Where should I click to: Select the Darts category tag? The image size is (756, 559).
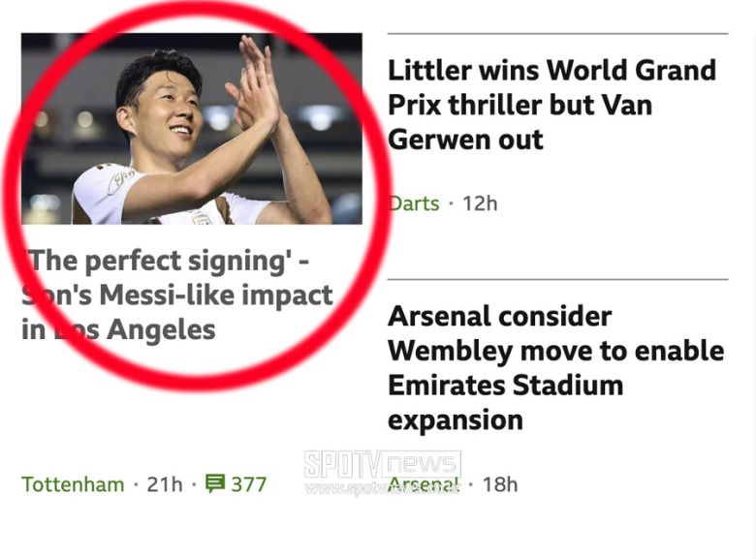pos(415,203)
